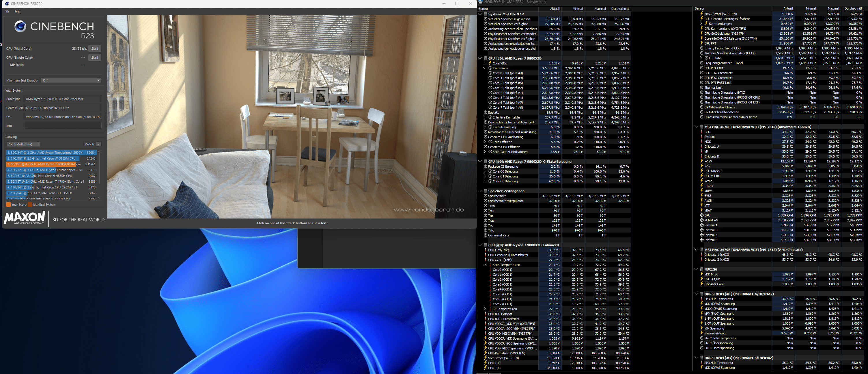Collapse the NUC126 sensor group
The height and width of the screenshot is (374, 868).
pos(696,269)
